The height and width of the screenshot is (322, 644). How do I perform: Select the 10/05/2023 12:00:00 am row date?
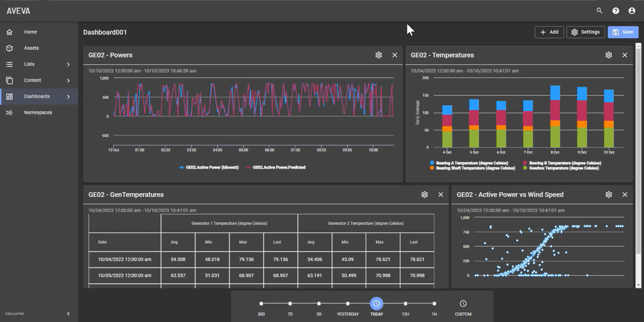pyautogui.click(x=125, y=276)
